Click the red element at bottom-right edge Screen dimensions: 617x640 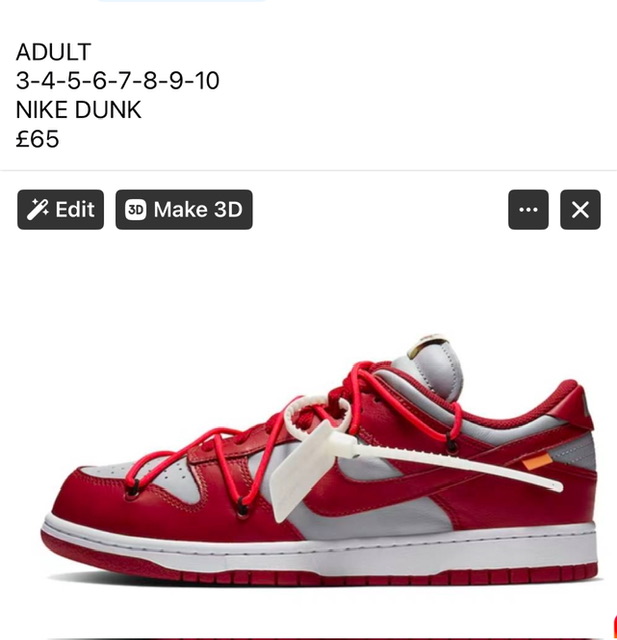click(x=615, y=628)
